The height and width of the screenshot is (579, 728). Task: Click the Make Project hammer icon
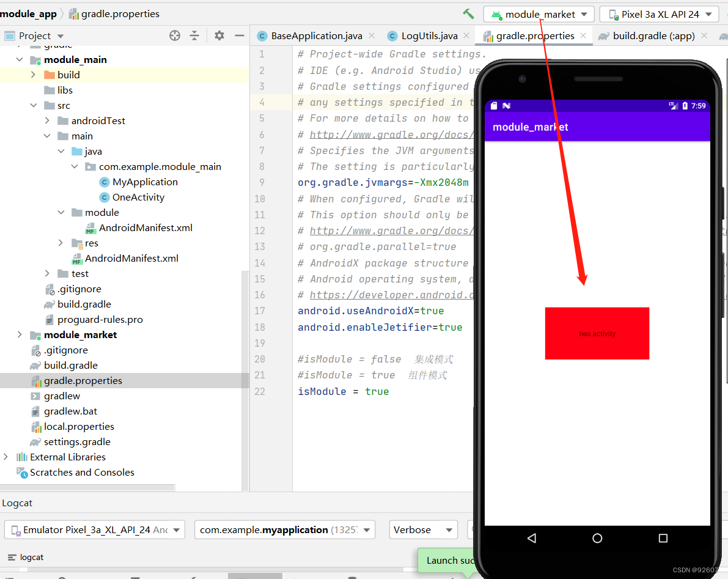click(468, 14)
